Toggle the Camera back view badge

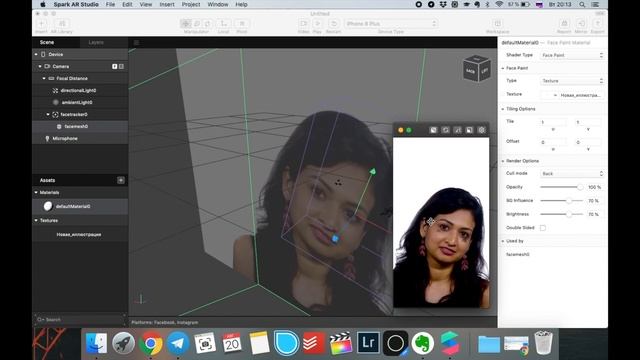[121, 66]
